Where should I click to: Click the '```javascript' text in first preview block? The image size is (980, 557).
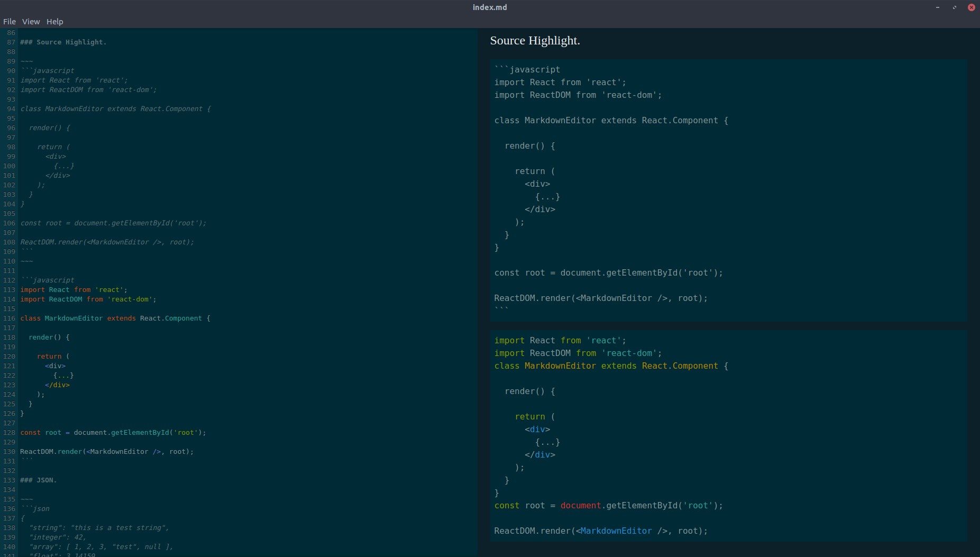tap(527, 70)
